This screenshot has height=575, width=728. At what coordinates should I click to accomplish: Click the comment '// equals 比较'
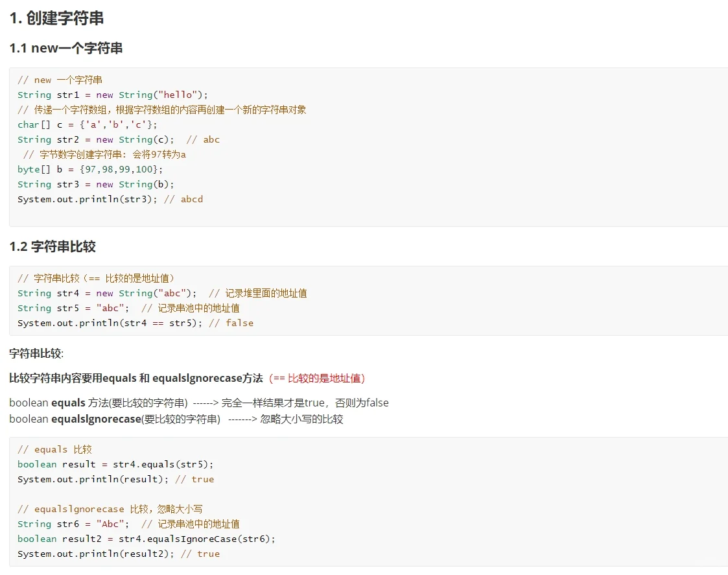tap(55, 449)
